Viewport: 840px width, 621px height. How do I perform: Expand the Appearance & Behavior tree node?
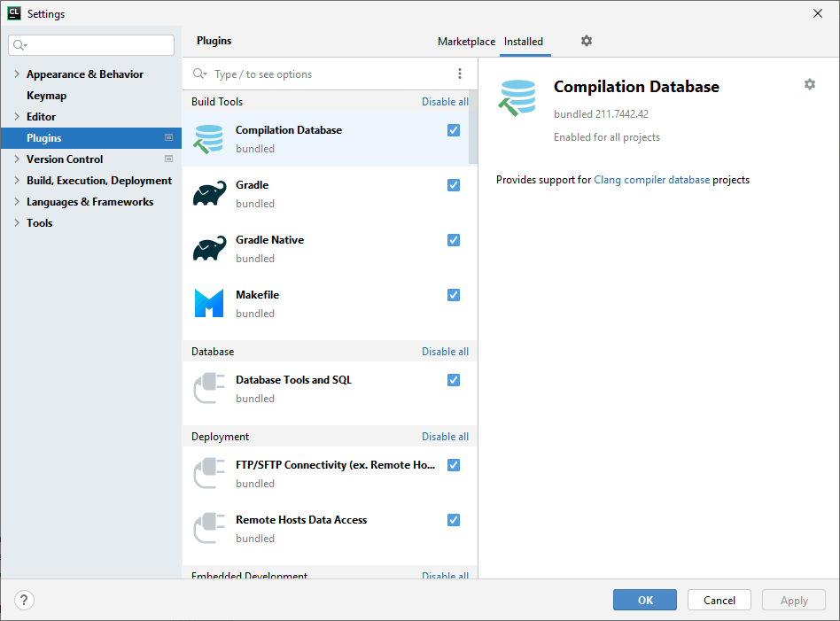[x=17, y=74]
